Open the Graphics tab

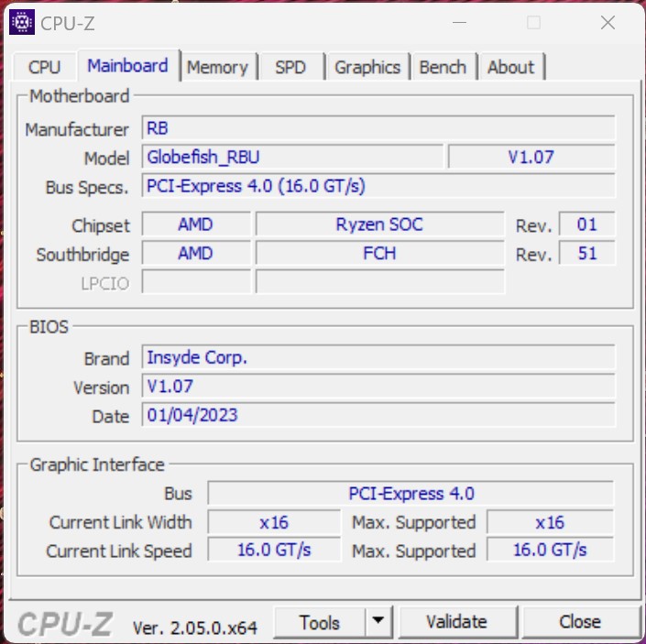367,67
